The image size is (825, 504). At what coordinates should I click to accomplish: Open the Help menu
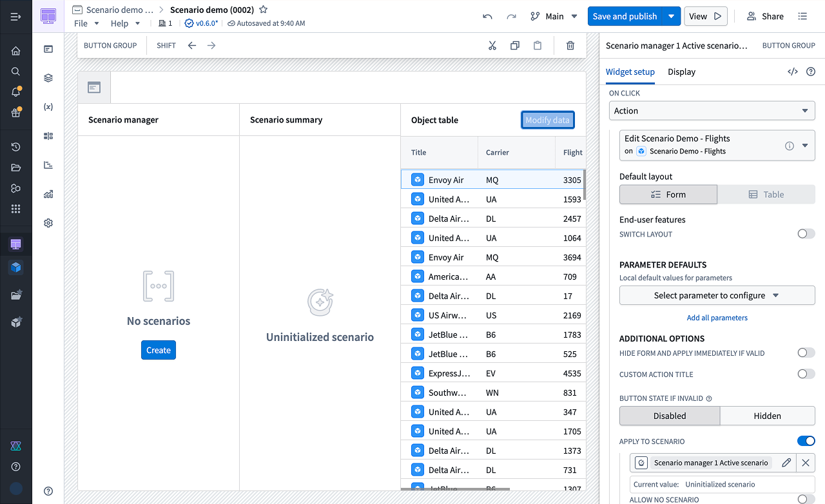125,24
